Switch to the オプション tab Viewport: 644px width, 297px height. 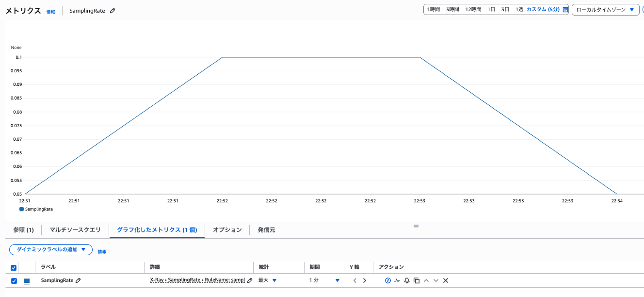tap(227, 230)
